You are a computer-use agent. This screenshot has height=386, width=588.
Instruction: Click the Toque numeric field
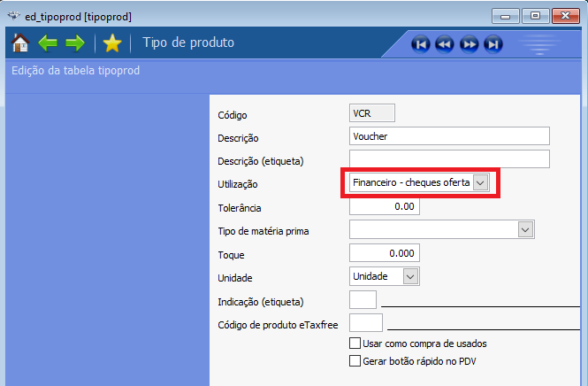pos(384,253)
